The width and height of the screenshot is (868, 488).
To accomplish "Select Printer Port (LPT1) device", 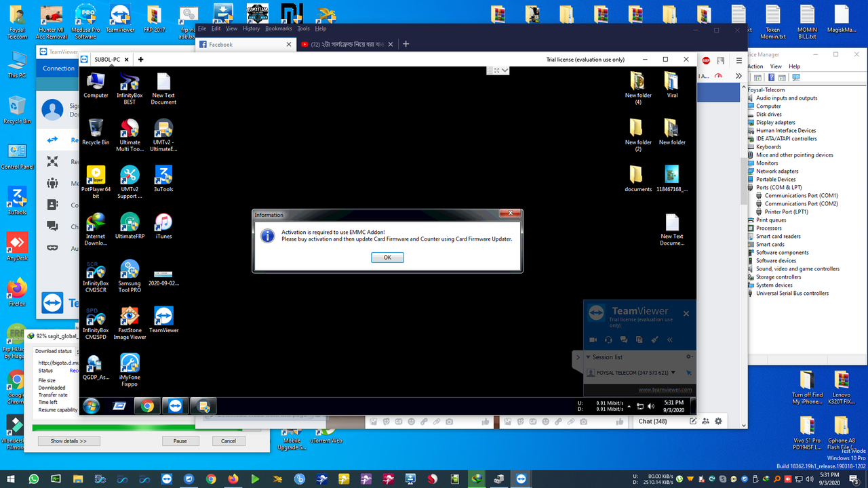I will (x=788, y=211).
